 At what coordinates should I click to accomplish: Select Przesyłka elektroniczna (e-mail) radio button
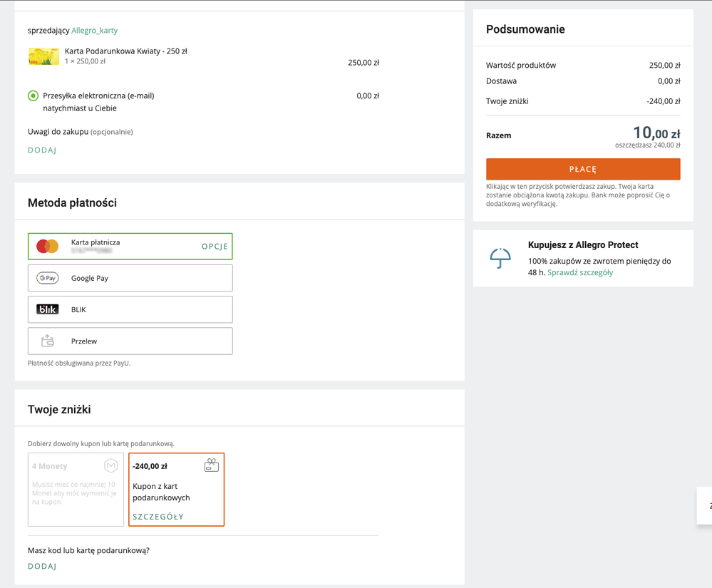(x=33, y=96)
